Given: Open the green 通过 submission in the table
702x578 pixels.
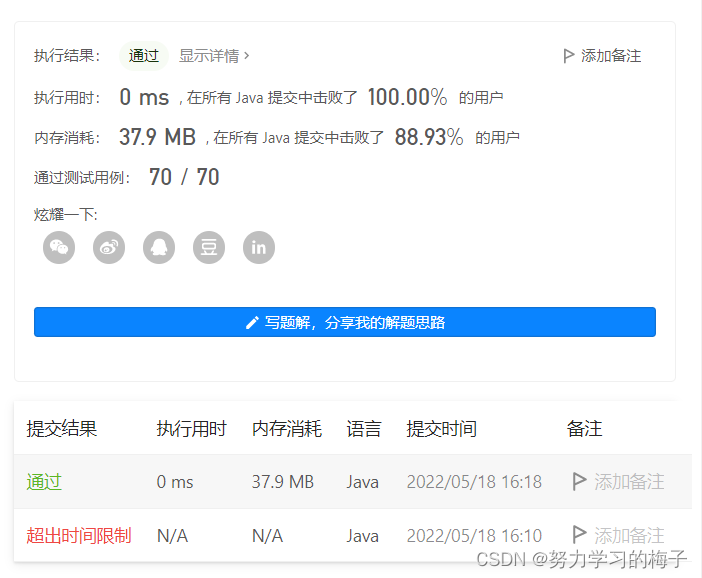Looking at the screenshot, I should point(44,482).
